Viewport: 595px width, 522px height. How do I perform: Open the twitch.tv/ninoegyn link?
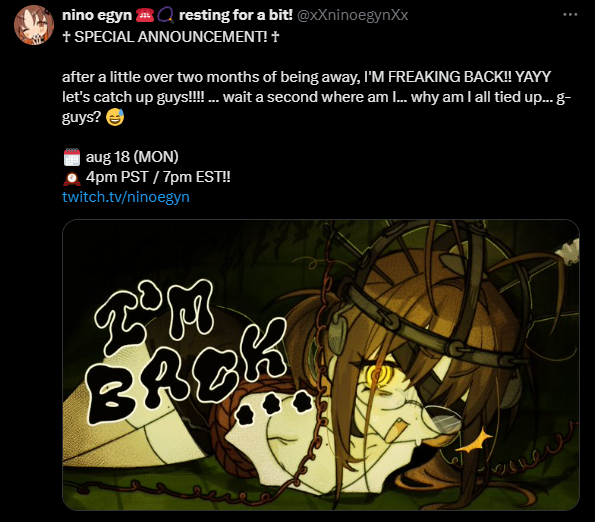point(126,197)
